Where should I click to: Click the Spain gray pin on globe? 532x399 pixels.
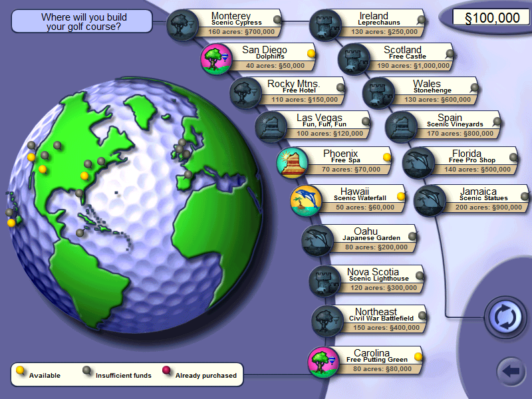[188, 175]
